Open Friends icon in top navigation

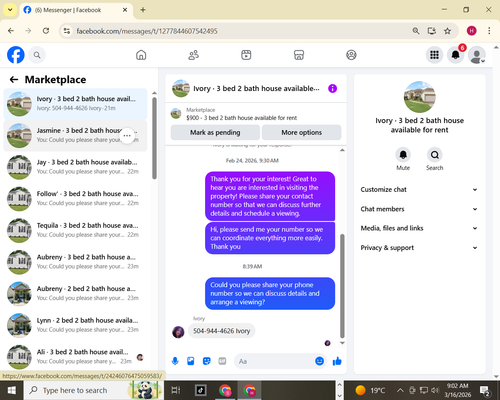tap(194, 55)
